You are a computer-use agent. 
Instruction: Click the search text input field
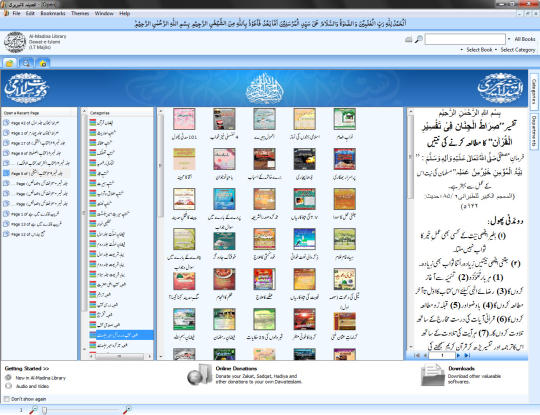[465, 39]
